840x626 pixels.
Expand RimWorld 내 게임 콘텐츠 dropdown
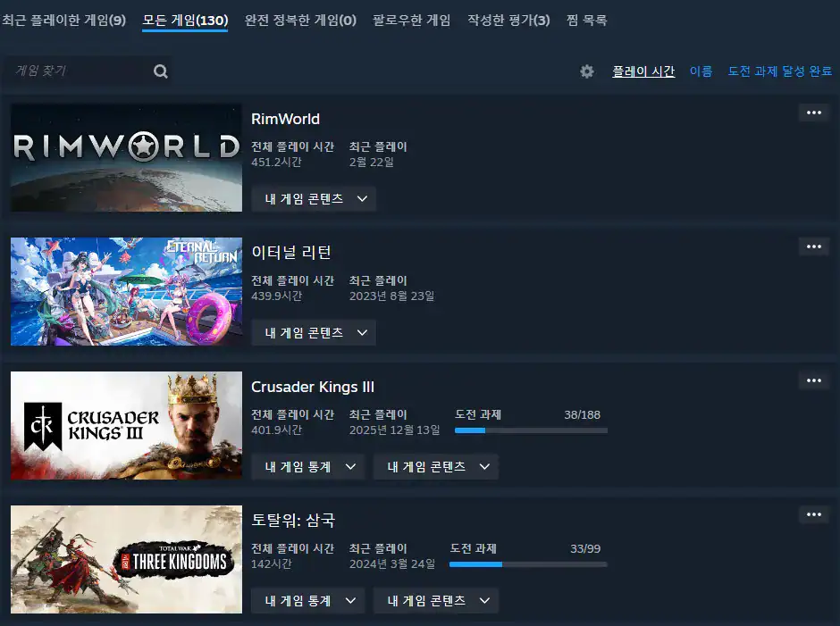pyautogui.click(x=314, y=198)
